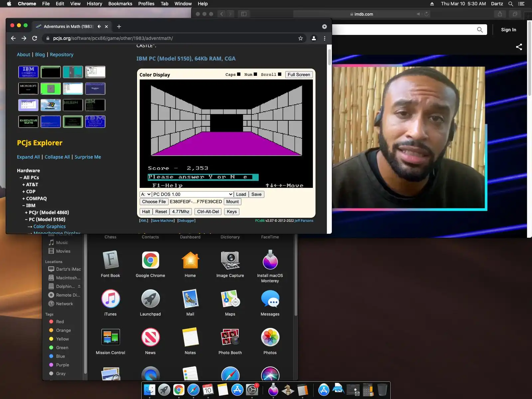Screen dimensions: 532x399
Task: Open the diskette drive A: dropdown
Action: [146, 194]
